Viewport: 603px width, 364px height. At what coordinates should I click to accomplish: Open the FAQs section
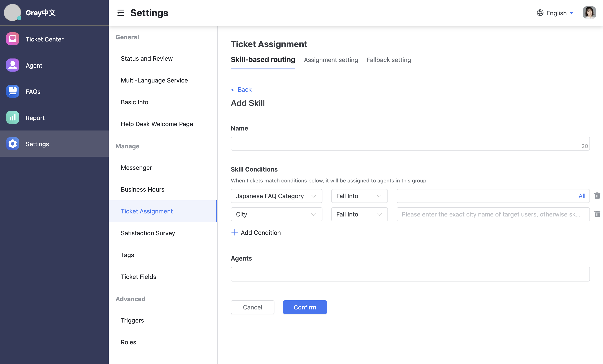[33, 91]
